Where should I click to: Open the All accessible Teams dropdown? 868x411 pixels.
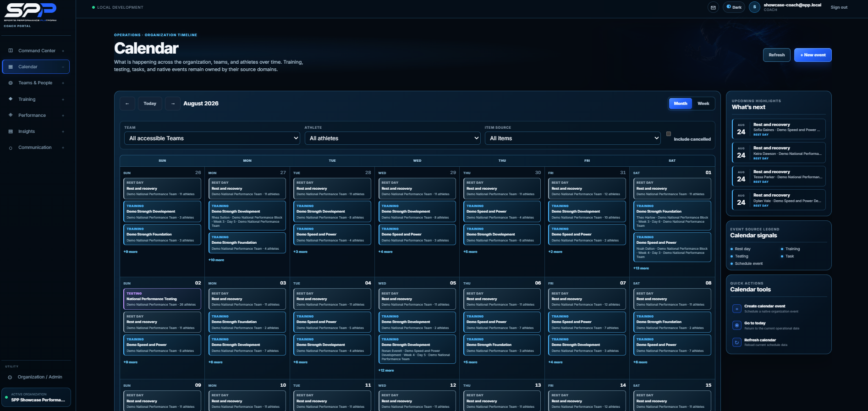[x=212, y=138]
